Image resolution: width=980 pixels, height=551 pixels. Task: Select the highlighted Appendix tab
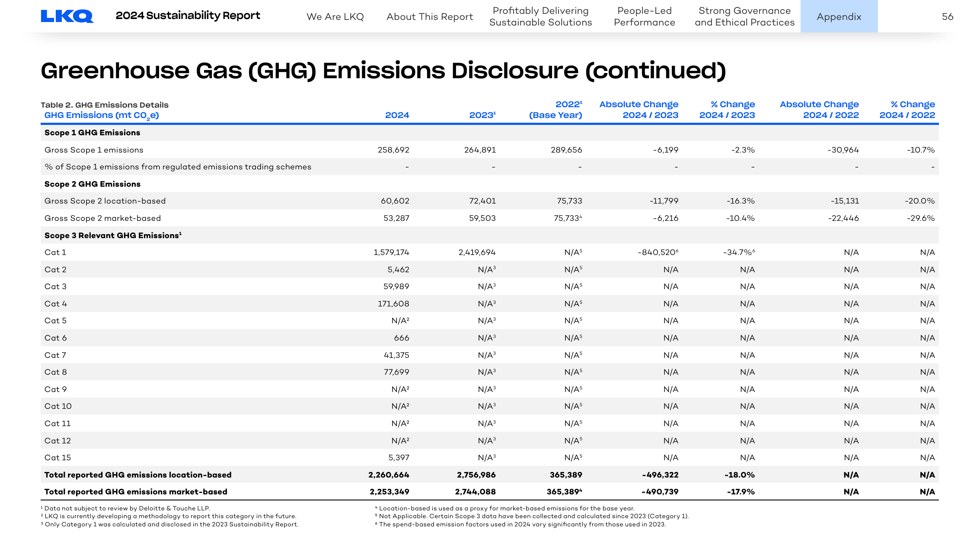click(x=839, y=16)
